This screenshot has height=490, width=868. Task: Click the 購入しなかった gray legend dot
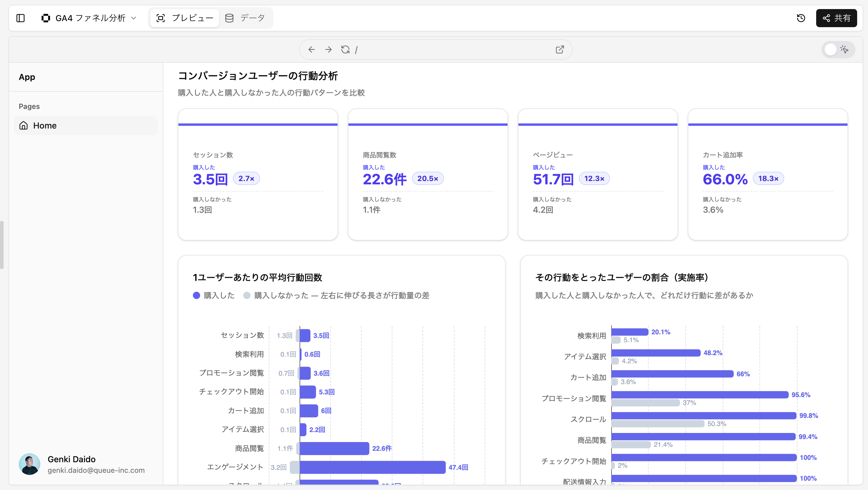pyautogui.click(x=247, y=295)
